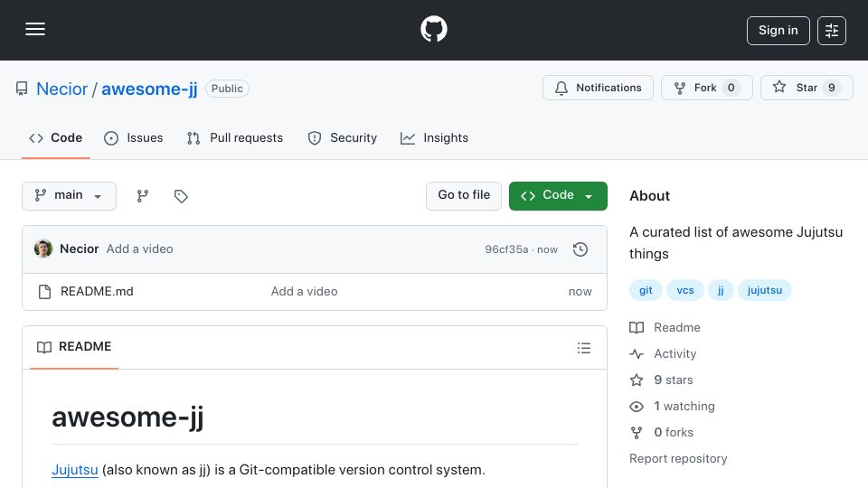The width and height of the screenshot is (868, 488).
Task: Open the README.md file
Action: click(x=97, y=292)
